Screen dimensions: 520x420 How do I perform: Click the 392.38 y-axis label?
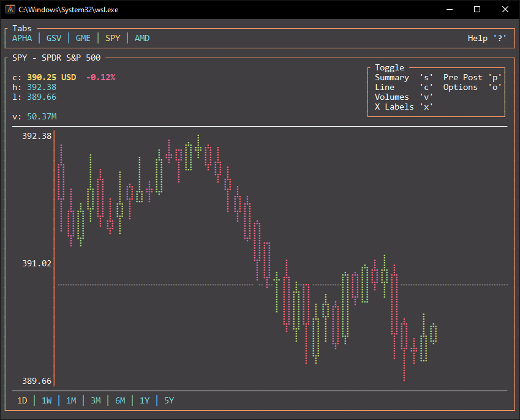[37, 136]
